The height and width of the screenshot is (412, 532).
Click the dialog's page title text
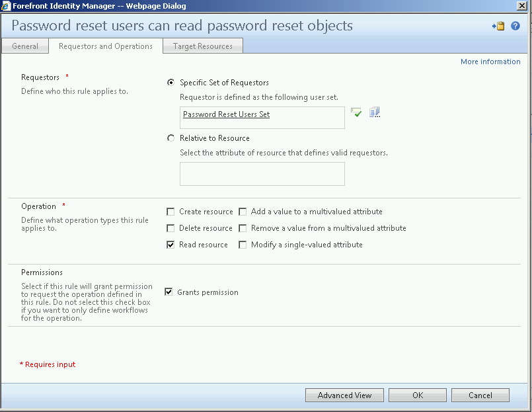182,26
